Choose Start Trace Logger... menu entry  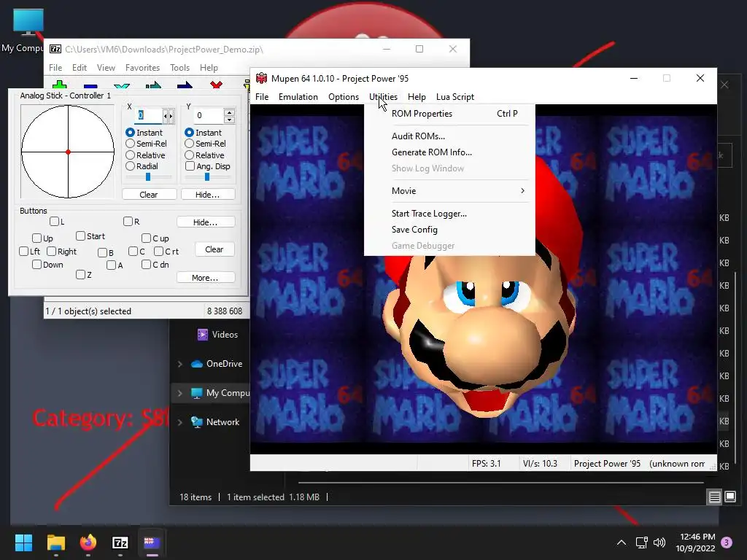tap(449, 214)
